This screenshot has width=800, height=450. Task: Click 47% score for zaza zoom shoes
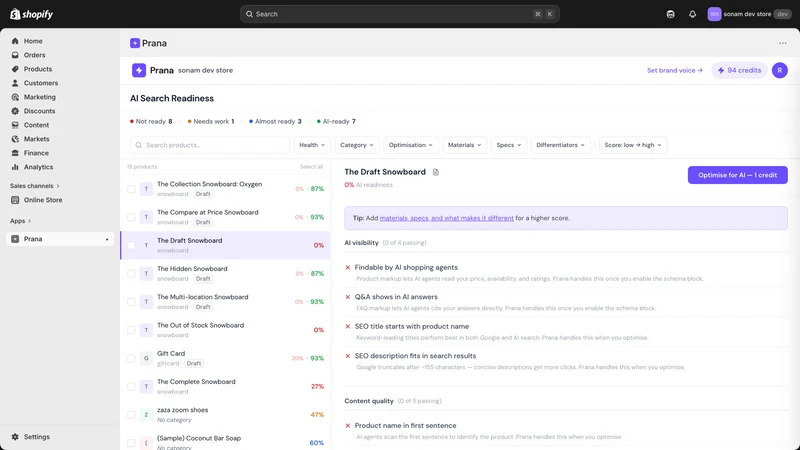click(317, 415)
